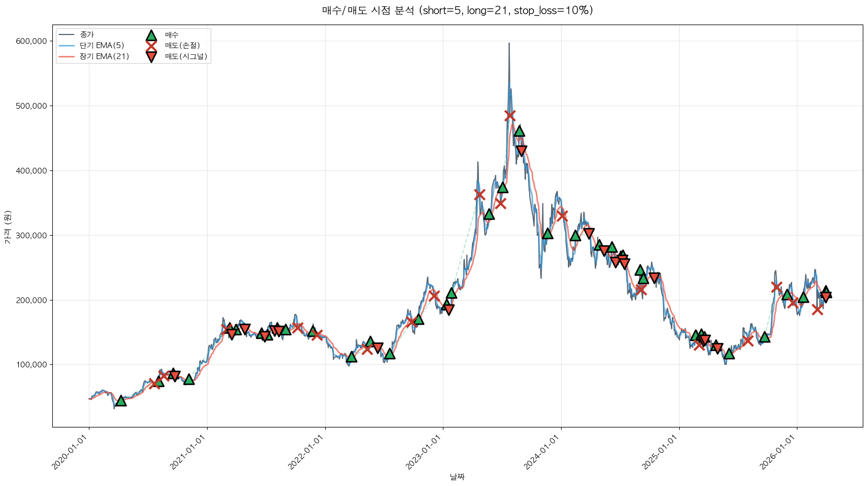This screenshot has width=868, height=486.
Task: Click the 가격 (원) y-axis label
Action: [x=7, y=227]
